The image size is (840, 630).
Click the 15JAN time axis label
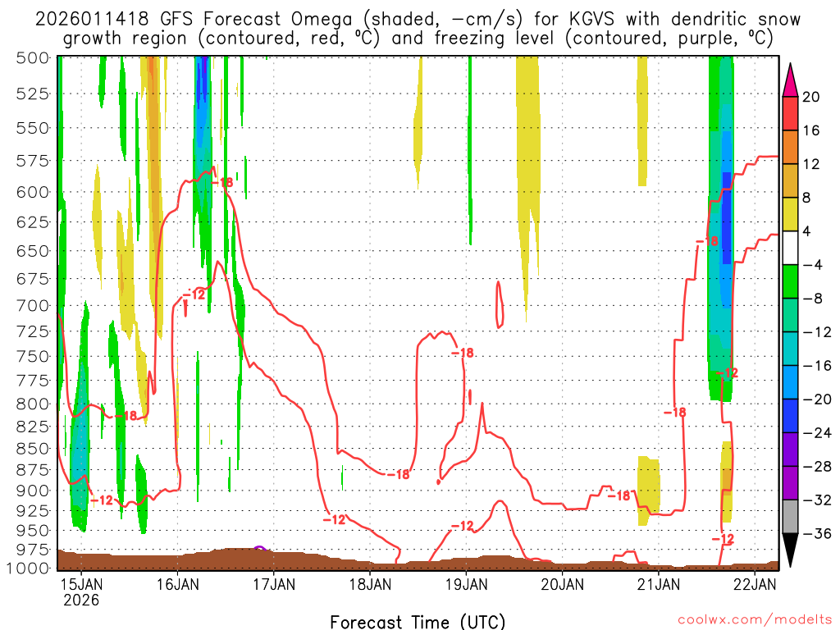coord(81,583)
